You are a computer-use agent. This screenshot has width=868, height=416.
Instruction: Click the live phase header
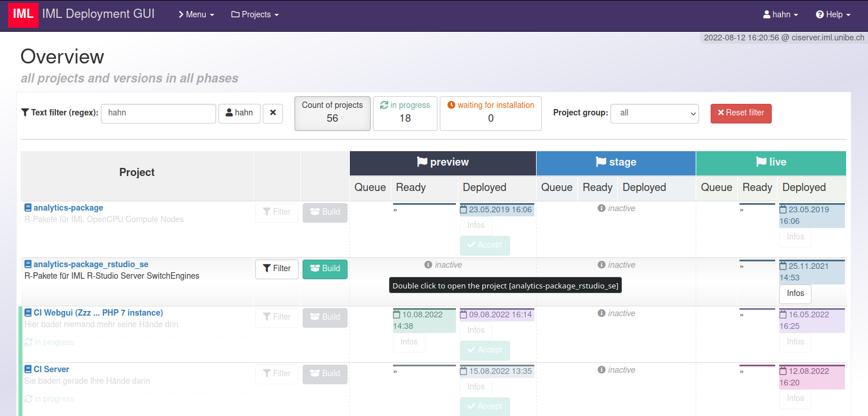tap(771, 163)
